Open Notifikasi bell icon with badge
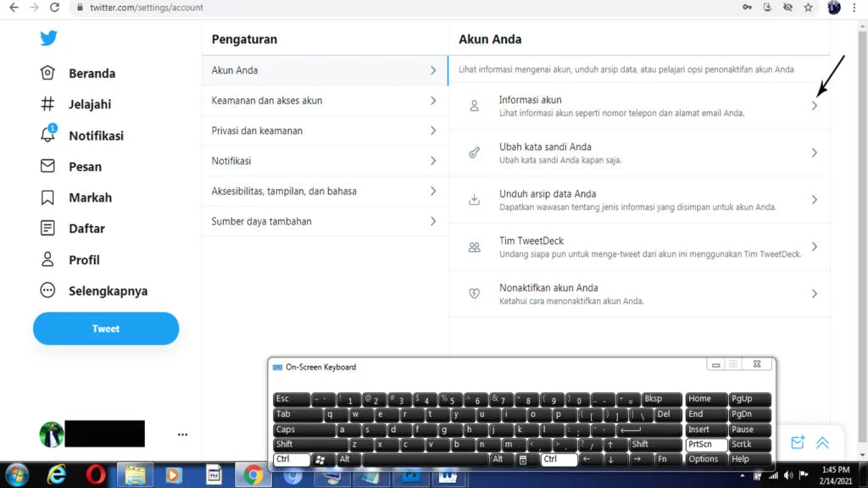Screen dimensions: 868x488 click(x=48, y=134)
